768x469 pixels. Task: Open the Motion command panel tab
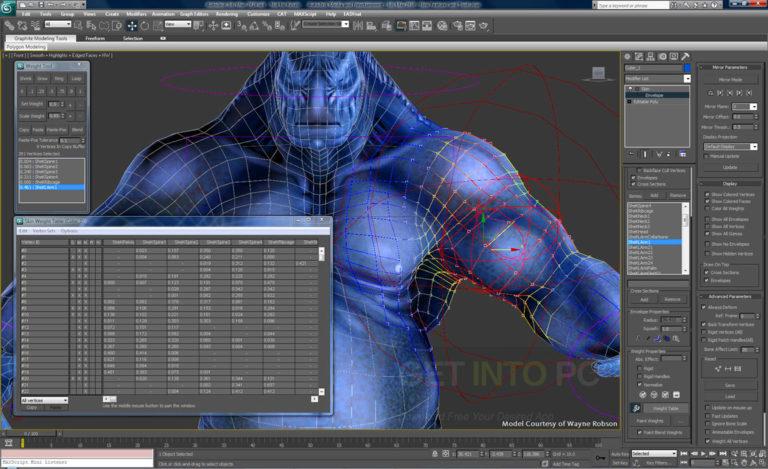(x=663, y=56)
